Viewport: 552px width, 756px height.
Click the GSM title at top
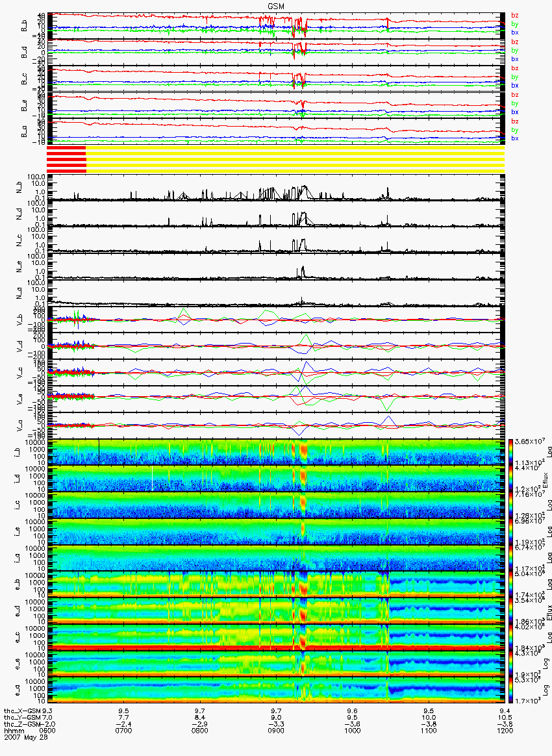point(276,6)
